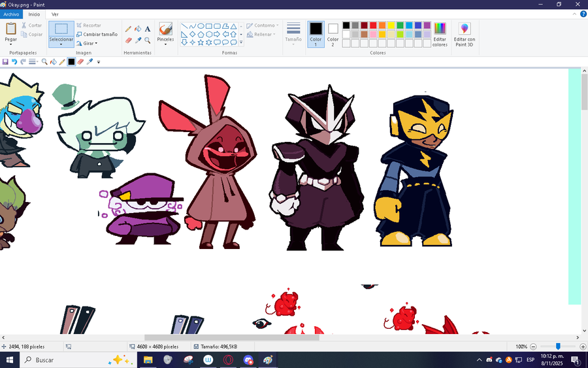Screen dimensions: 588x368
Task: Select the Fill with color bucket in Herramientas
Action: (x=138, y=29)
